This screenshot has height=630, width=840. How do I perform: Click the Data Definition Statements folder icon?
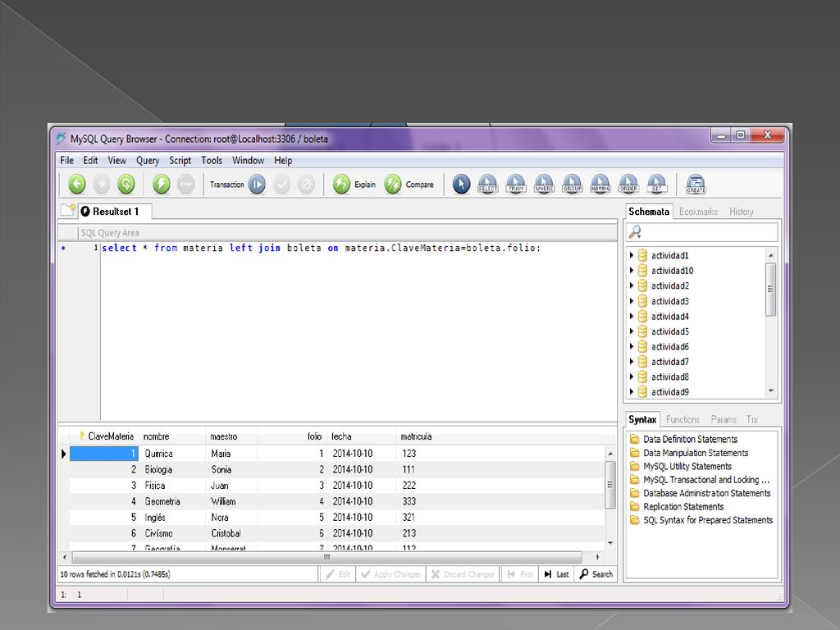point(635,440)
